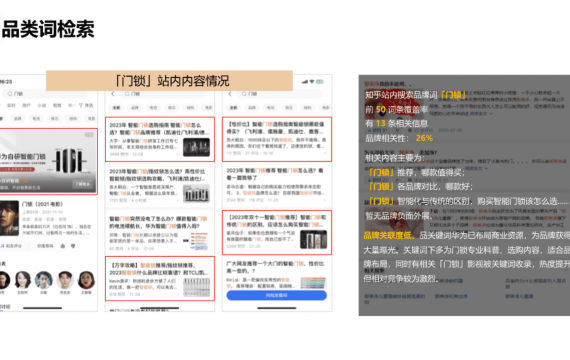Select the 门锁 (2021 电影) movie poster
This screenshot has height=360, width=570.
click(9, 218)
